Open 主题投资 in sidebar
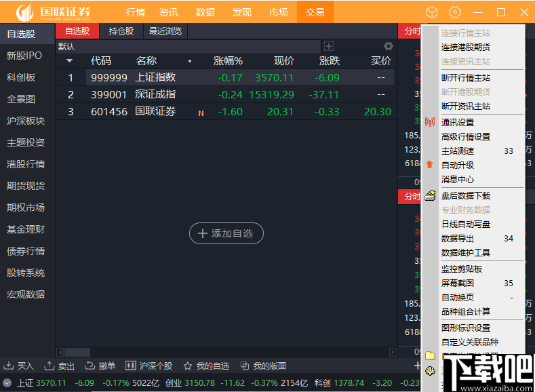 pos(27,142)
